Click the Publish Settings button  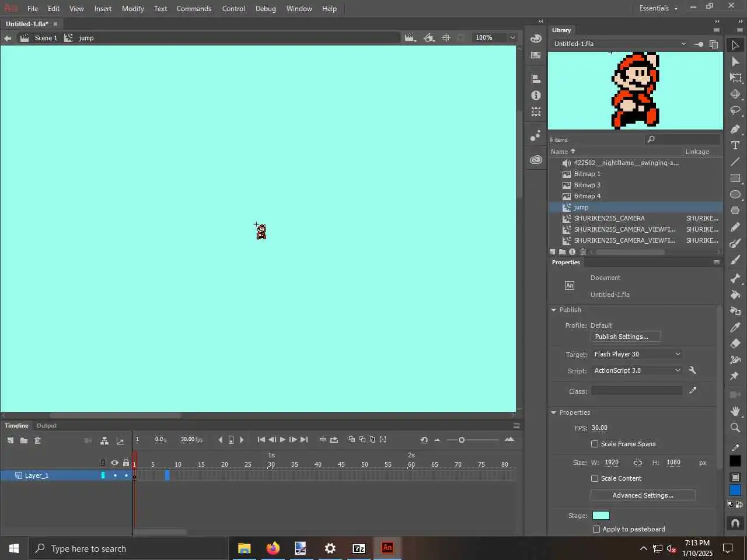point(626,337)
